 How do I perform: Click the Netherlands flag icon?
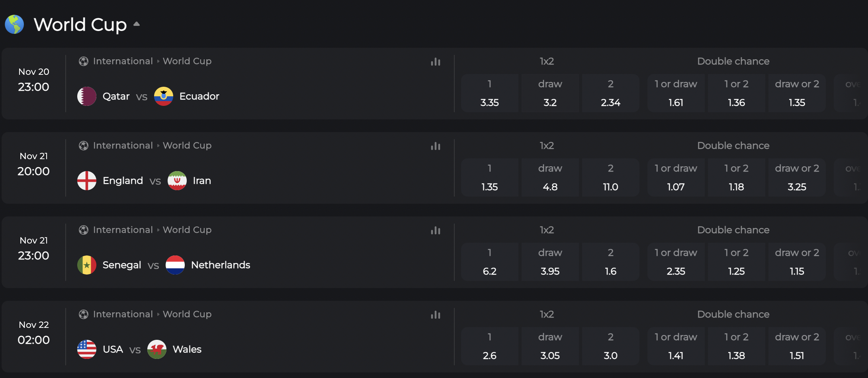[175, 265]
